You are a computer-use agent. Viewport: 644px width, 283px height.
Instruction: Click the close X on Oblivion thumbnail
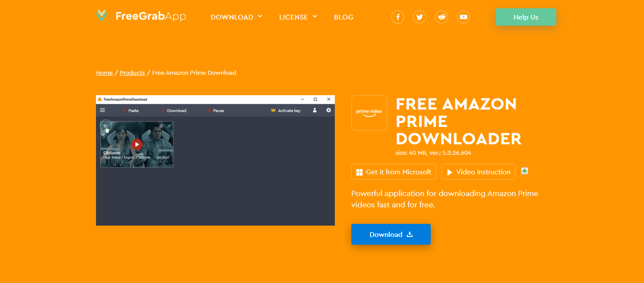click(x=168, y=126)
